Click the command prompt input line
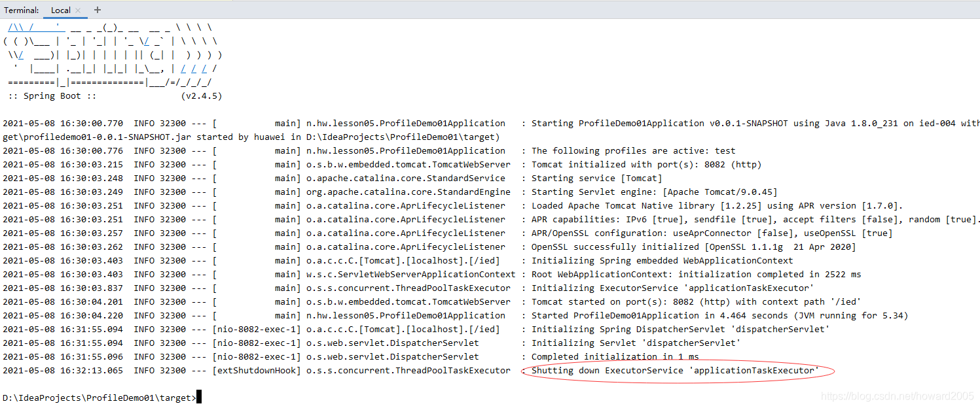 tap(101, 398)
